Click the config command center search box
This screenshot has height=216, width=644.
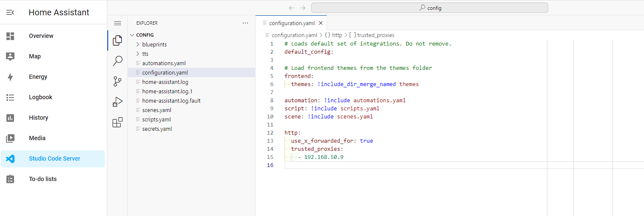click(x=429, y=8)
